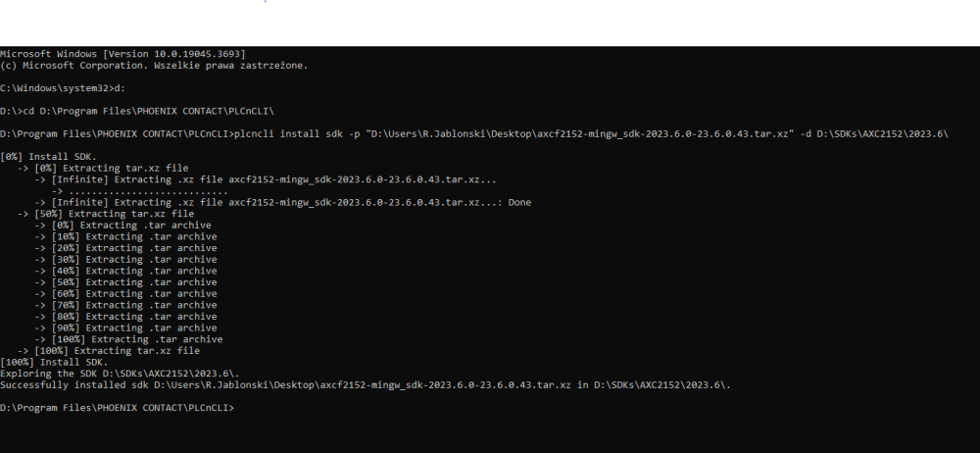Click the word Done after xz extraction
The height and width of the screenshot is (453, 980).
point(519,202)
